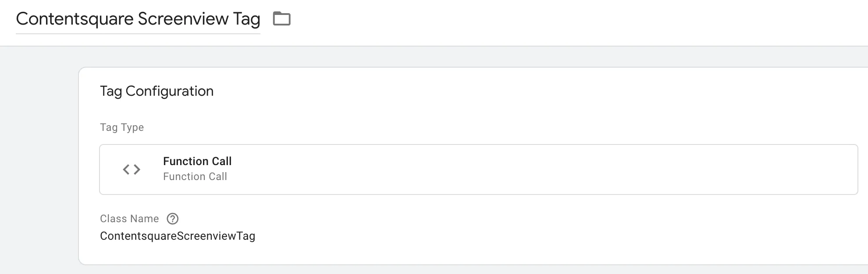868x274 pixels.
Task: Click the word "Screenview" in the tag title
Action: (183, 19)
